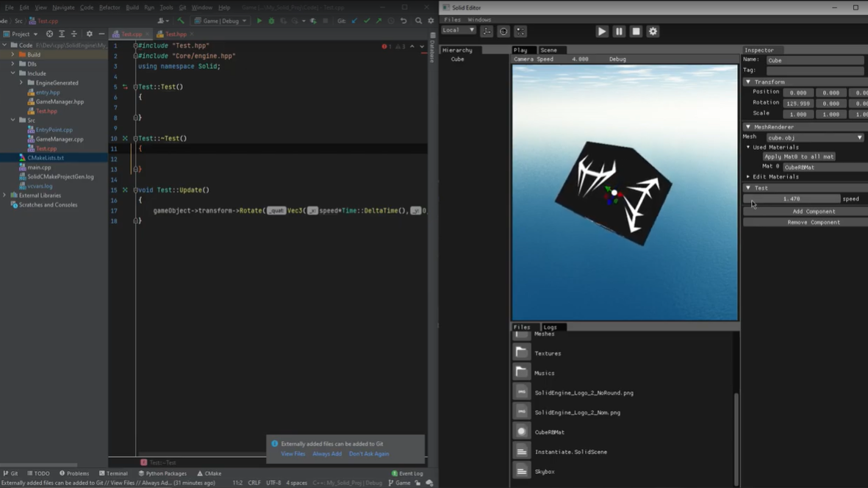Click the Always Add link in Git notification
Screen dimensions: 868x488
coord(327,453)
